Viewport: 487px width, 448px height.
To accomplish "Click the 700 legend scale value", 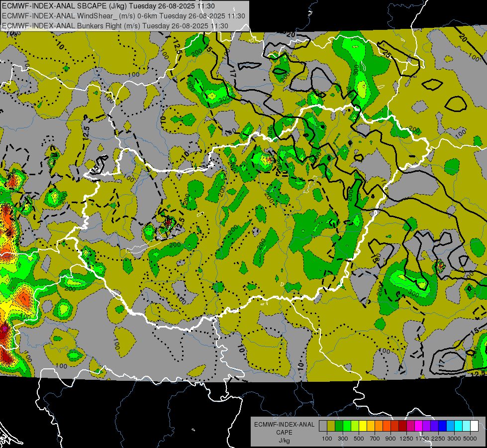I will click(x=375, y=439).
